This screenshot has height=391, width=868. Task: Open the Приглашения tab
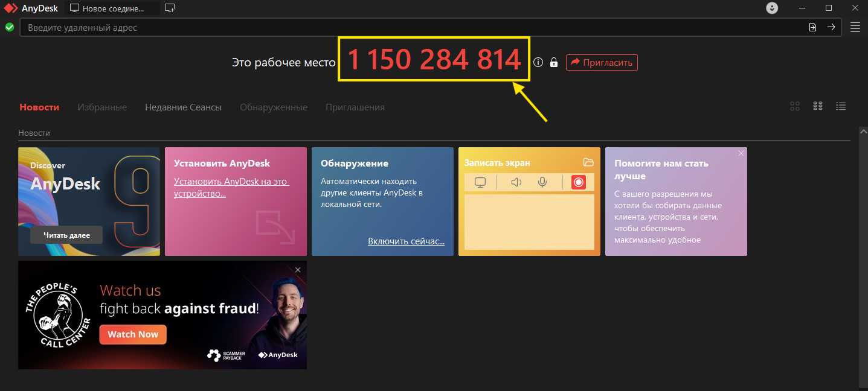coord(355,107)
